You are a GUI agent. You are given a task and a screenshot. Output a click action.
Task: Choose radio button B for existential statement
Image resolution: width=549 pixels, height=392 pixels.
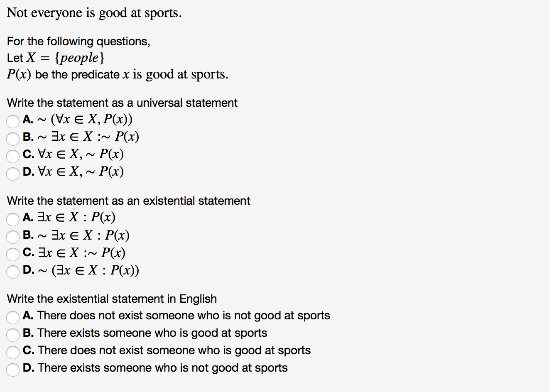click(13, 237)
